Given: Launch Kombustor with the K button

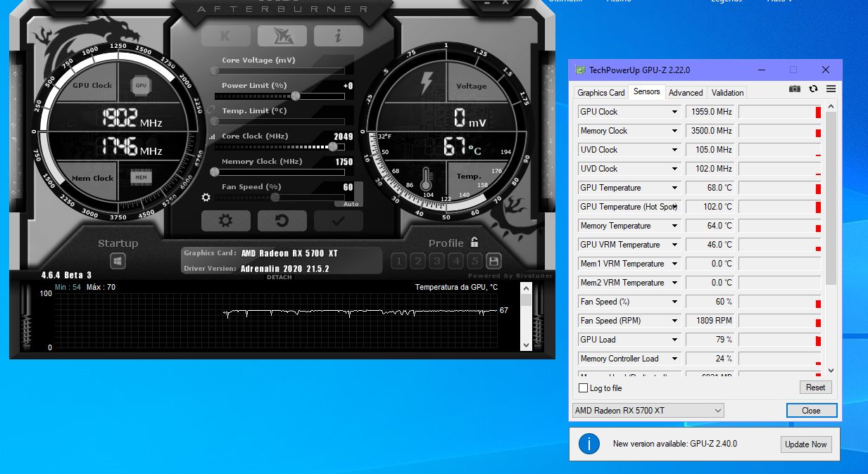Looking at the screenshot, I should [x=225, y=36].
